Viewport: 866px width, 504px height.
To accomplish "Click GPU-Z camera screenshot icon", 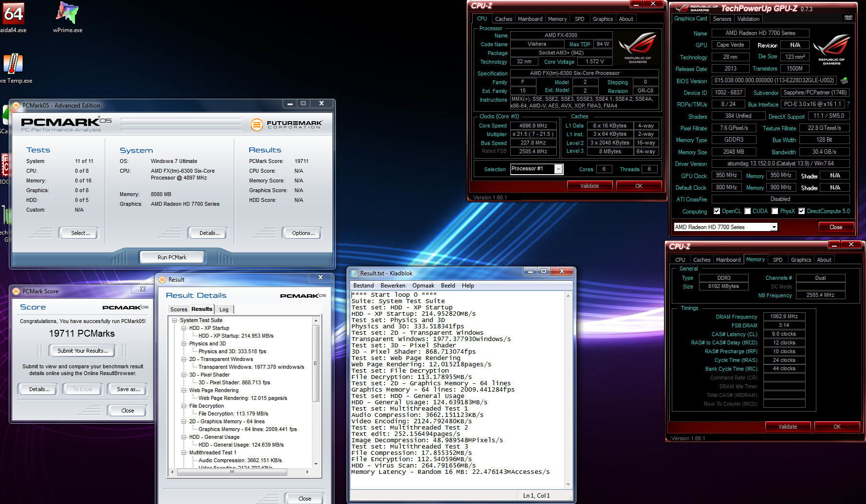I will [848, 18].
